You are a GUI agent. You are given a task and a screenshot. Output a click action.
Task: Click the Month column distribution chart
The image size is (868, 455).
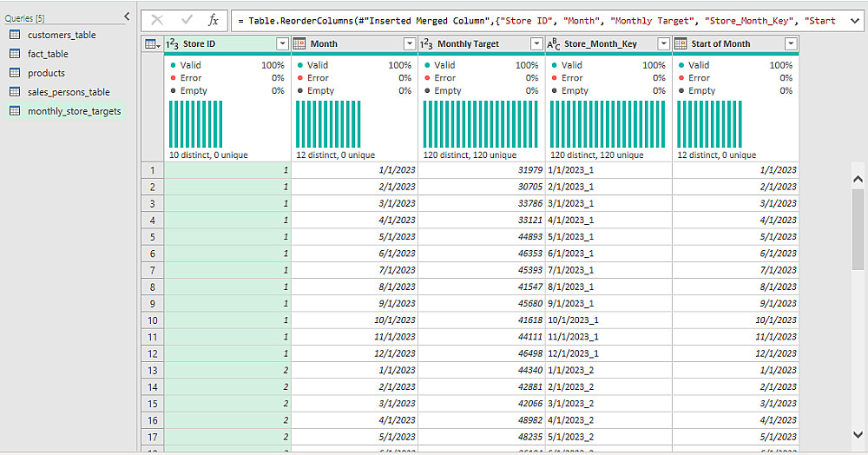[x=328, y=124]
